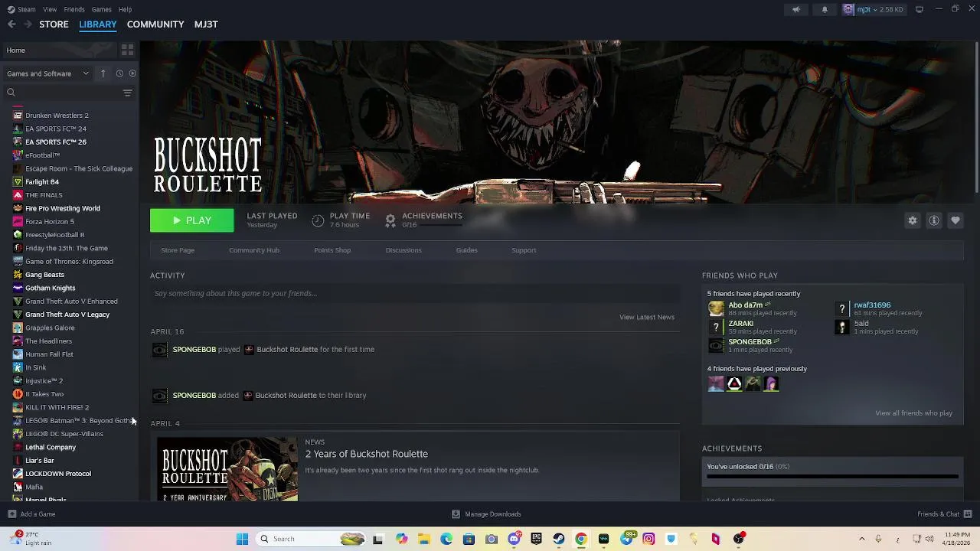Open the Discussions link
Image resolution: width=980 pixels, height=551 pixels.
[403, 250]
